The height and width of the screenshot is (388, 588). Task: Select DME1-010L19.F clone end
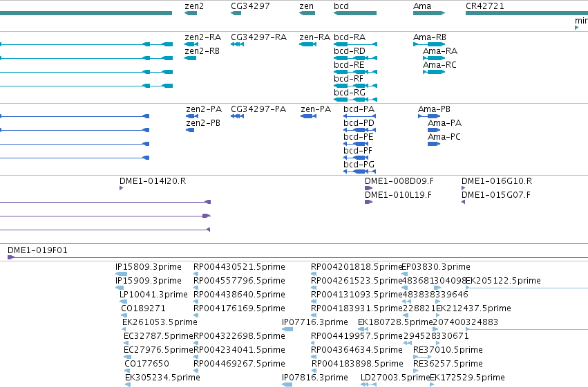click(369, 202)
